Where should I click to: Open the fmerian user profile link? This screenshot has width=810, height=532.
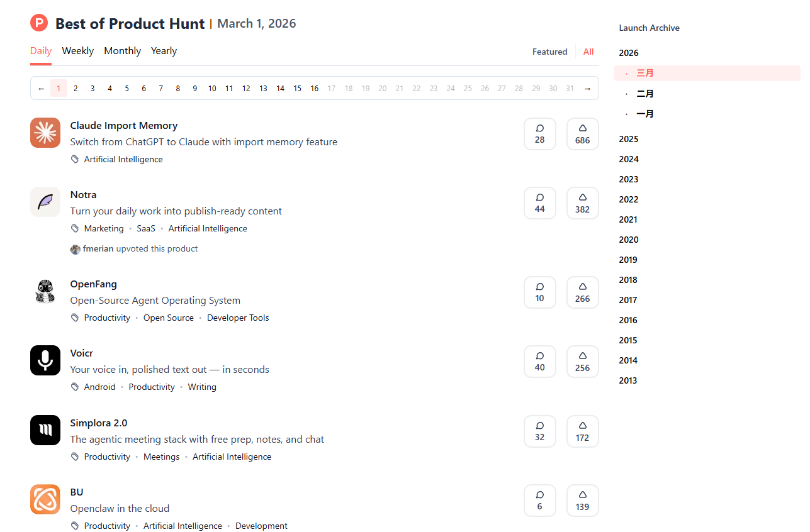pos(98,249)
